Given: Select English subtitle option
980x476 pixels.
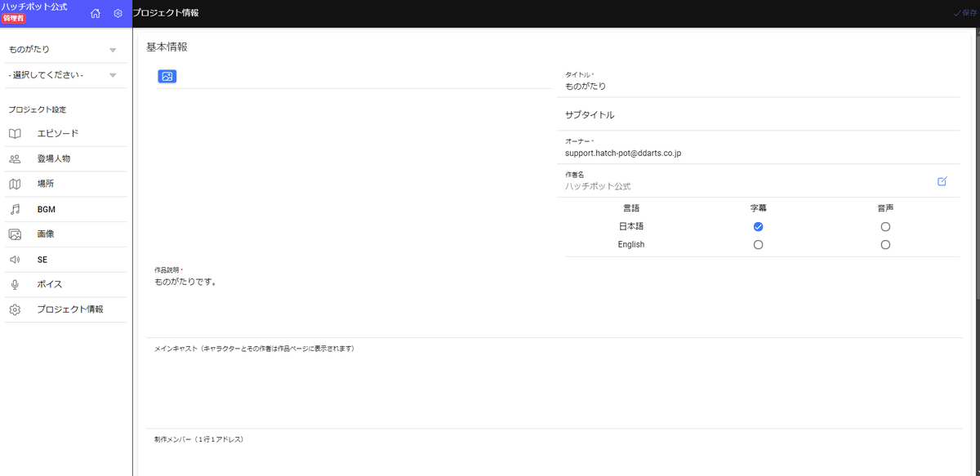Looking at the screenshot, I should pos(758,244).
